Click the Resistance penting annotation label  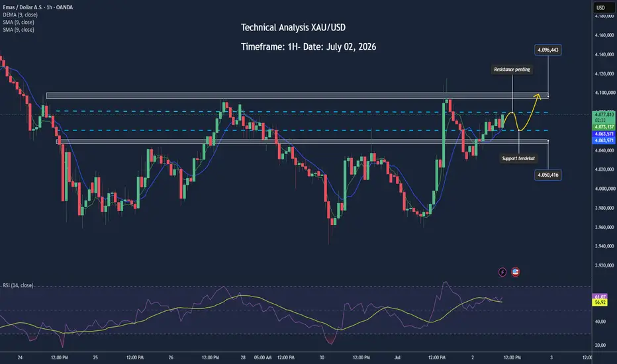tap(512, 69)
